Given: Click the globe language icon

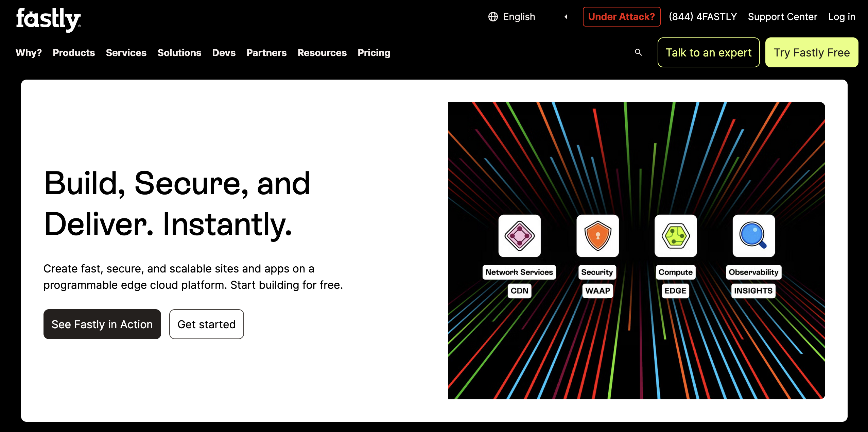Looking at the screenshot, I should click(x=493, y=17).
